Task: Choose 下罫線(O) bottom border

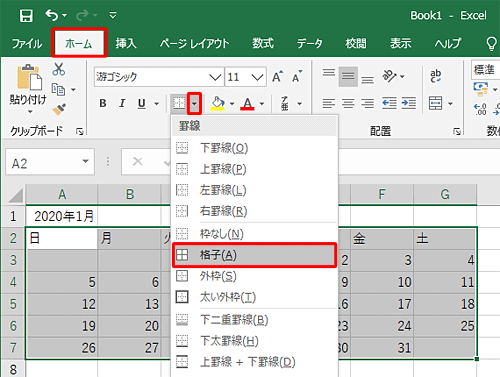Action: (254, 148)
